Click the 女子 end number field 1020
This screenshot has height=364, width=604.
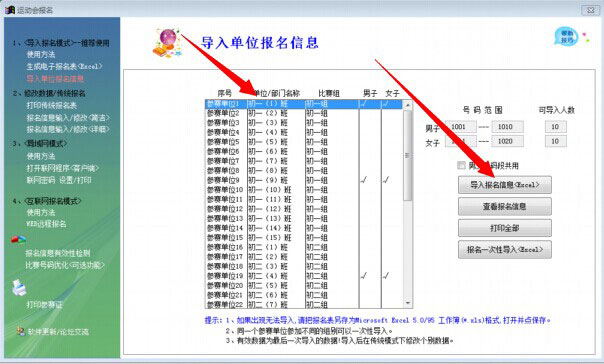[x=507, y=141]
